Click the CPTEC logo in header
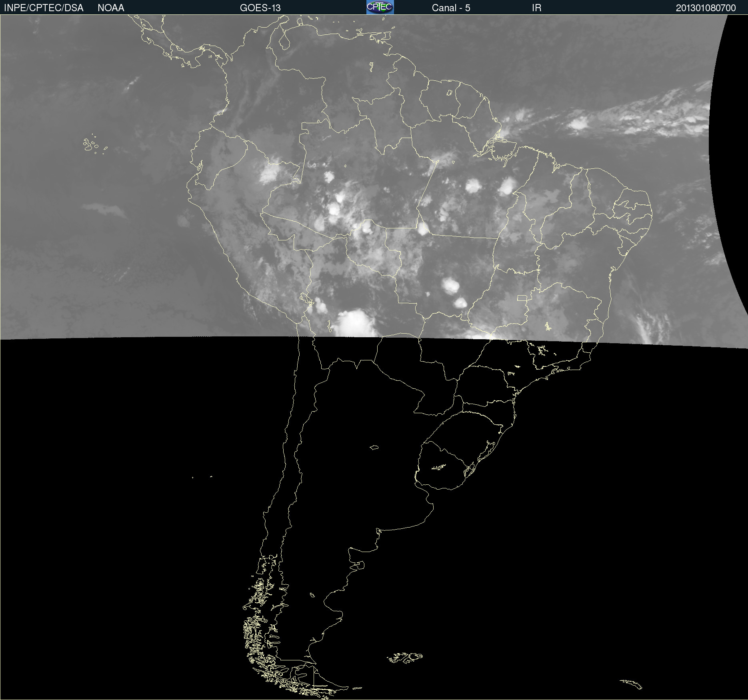The height and width of the screenshot is (700, 748). point(380,7)
